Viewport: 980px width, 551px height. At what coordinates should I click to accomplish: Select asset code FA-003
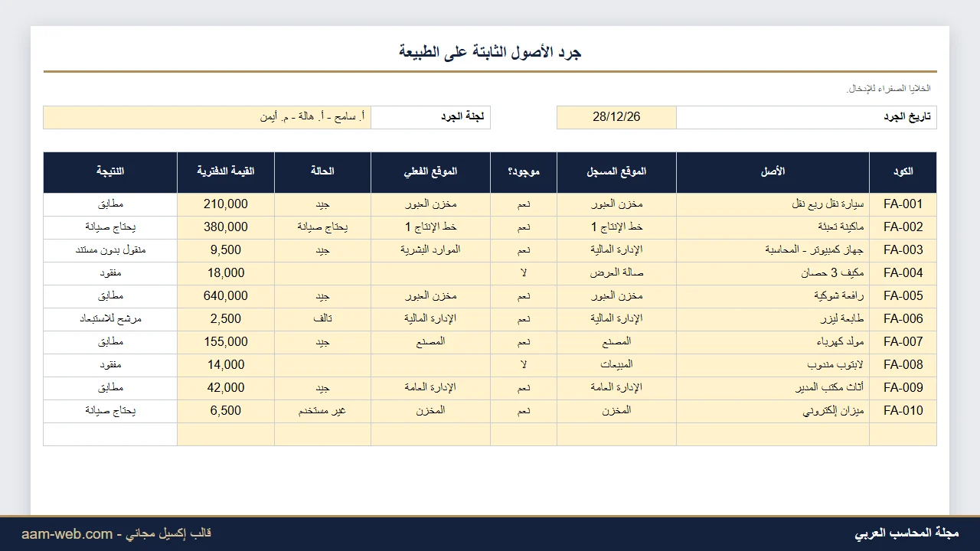point(903,250)
